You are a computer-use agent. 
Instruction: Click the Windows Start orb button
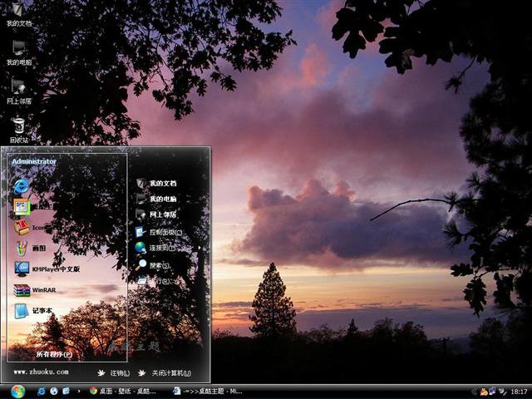click(17, 391)
